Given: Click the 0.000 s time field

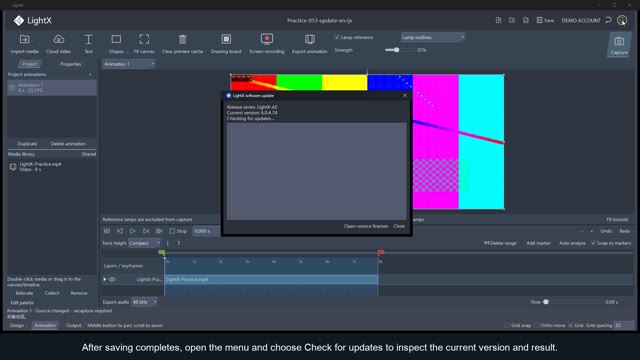Looking at the screenshot, I should pyautogui.click(x=206, y=231).
